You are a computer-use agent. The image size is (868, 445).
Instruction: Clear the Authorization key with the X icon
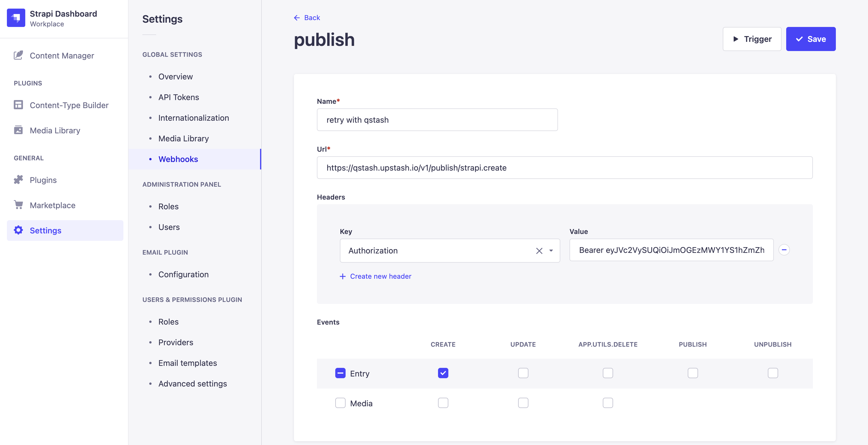click(539, 251)
